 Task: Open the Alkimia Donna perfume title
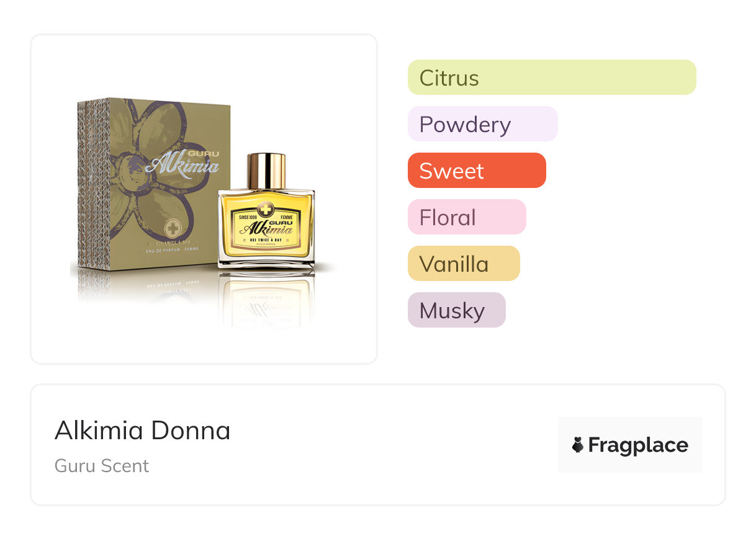[142, 431]
